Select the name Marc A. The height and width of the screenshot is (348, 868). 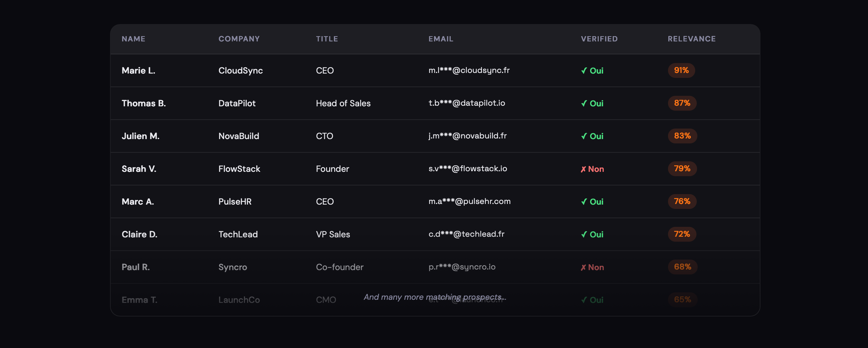(138, 202)
